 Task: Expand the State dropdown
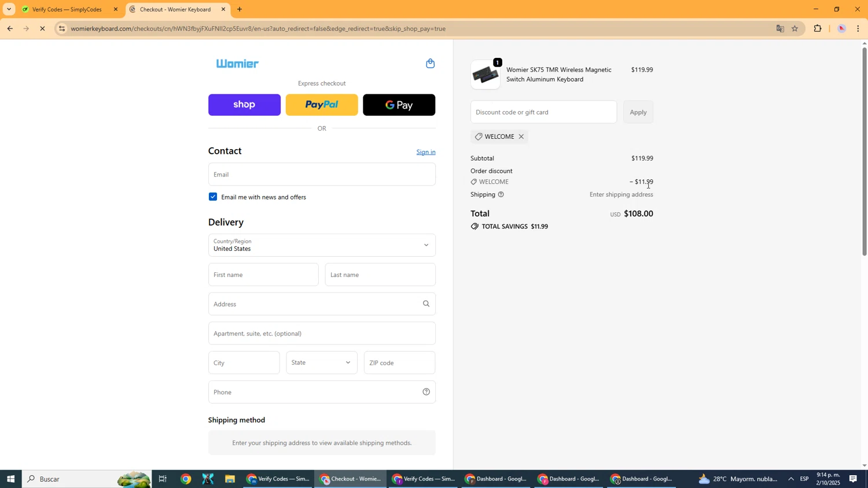(322, 363)
